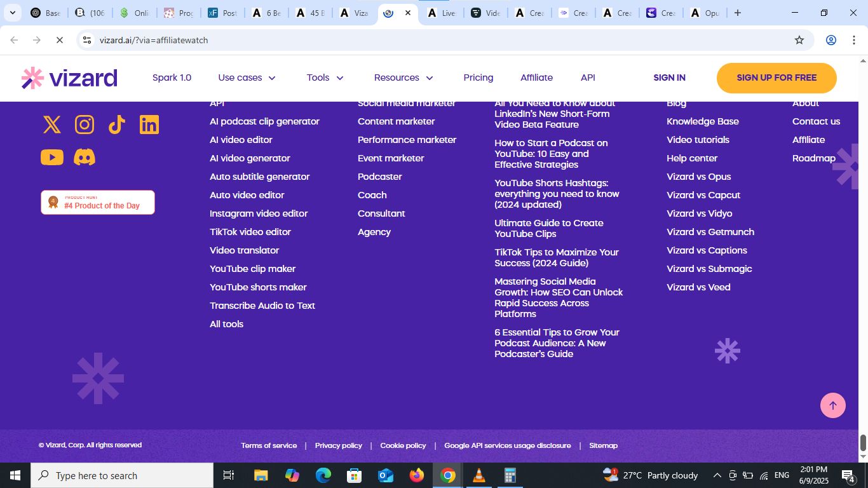Open Affiliate in the top navigation
This screenshot has height=488, width=868.
click(537, 78)
